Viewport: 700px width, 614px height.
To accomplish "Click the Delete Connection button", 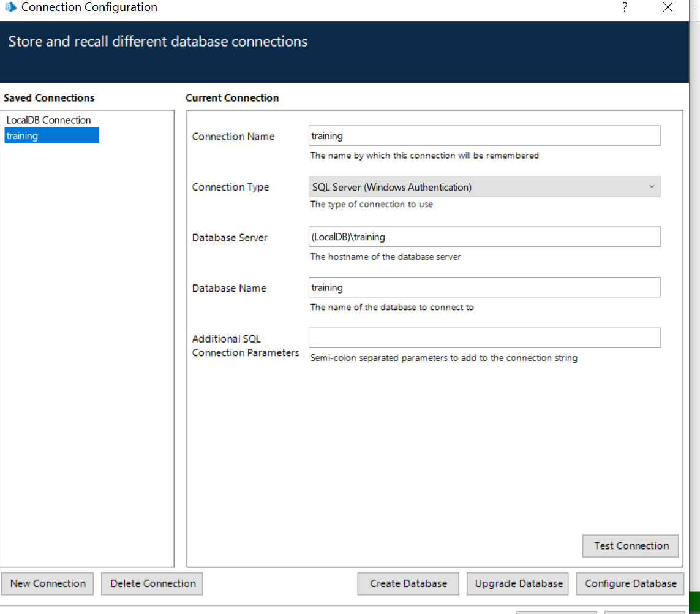I will coord(152,583).
